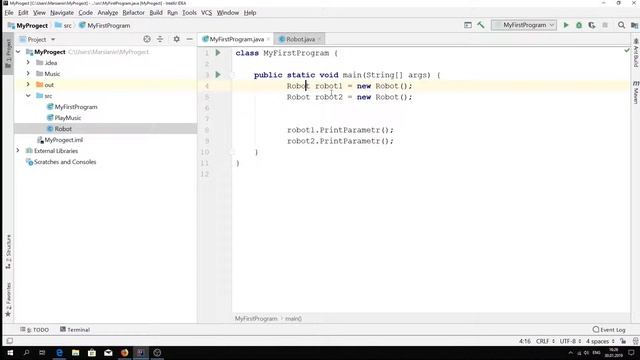Start debugging with the bug icon
The image size is (640, 360).
coord(579,25)
